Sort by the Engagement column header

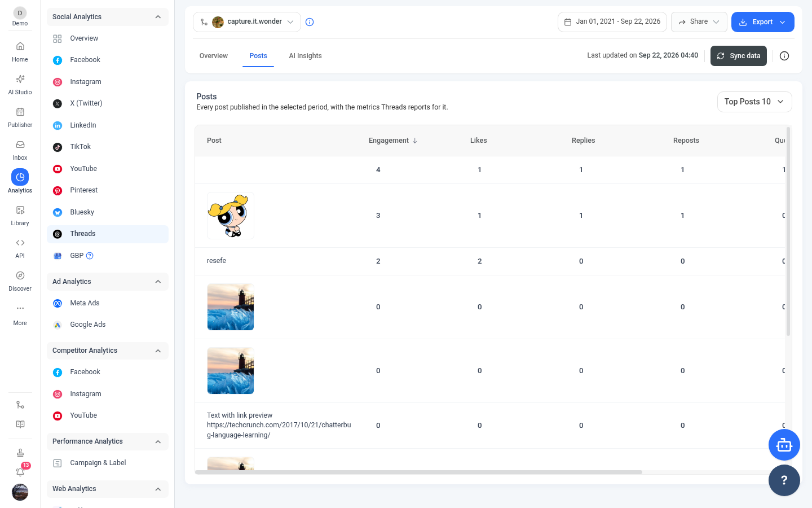pos(392,141)
